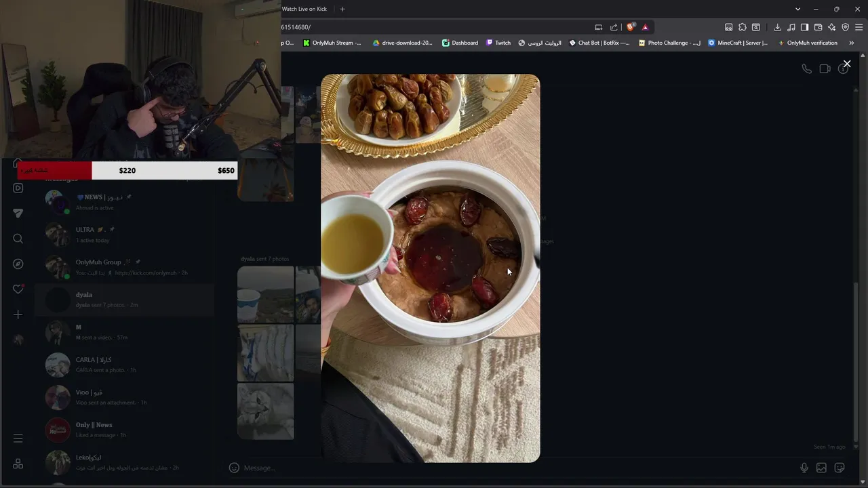Open Brave Rewards triangle icon

tap(645, 27)
